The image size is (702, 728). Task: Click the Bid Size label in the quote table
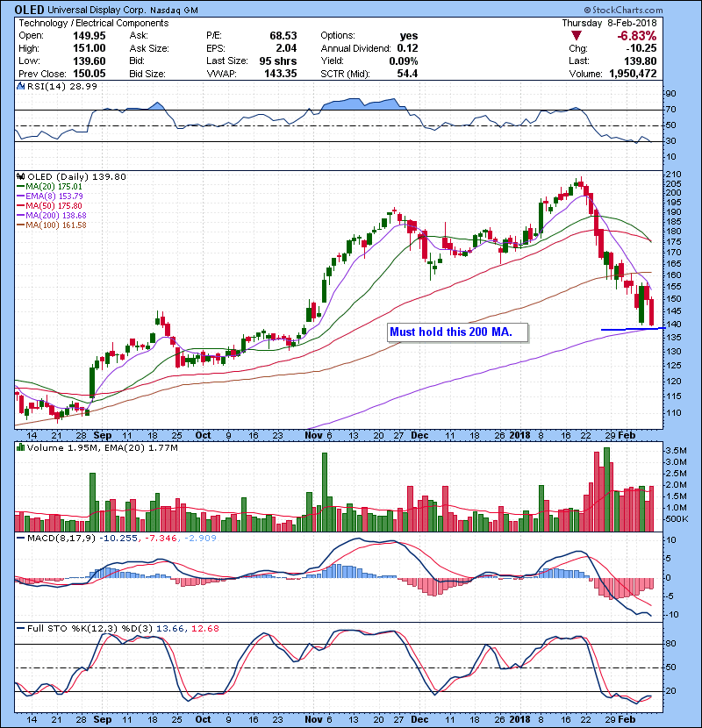point(147,74)
